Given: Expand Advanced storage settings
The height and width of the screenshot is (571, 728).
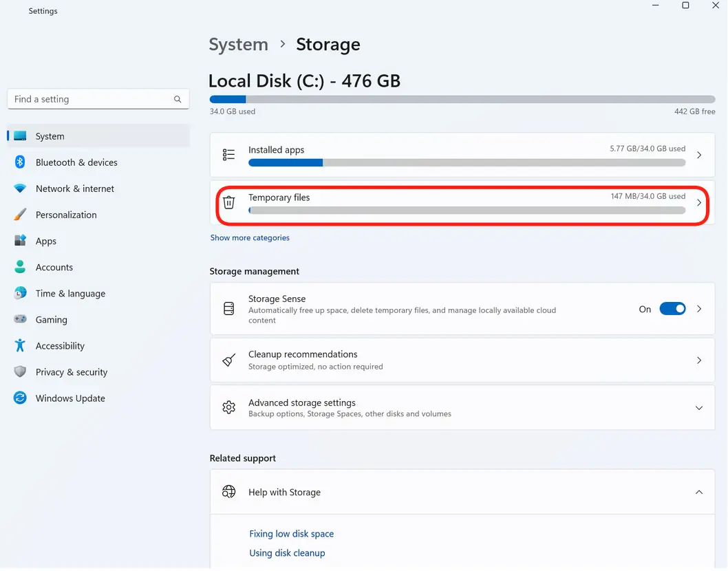Looking at the screenshot, I should click(x=699, y=408).
